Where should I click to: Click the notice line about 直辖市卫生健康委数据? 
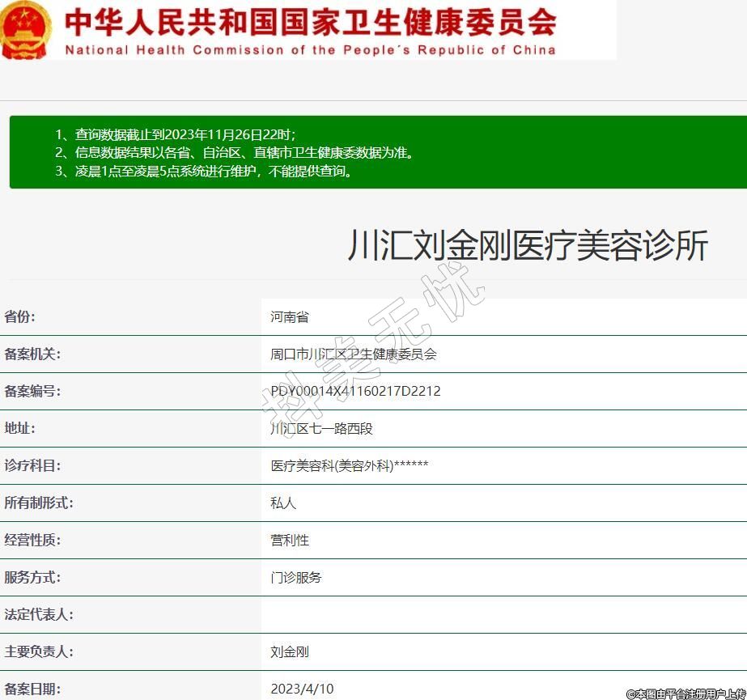pyautogui.click(x=235, y=152)
